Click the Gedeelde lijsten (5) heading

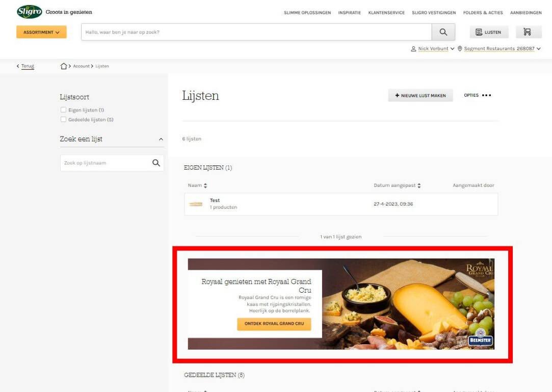[214, 375]
